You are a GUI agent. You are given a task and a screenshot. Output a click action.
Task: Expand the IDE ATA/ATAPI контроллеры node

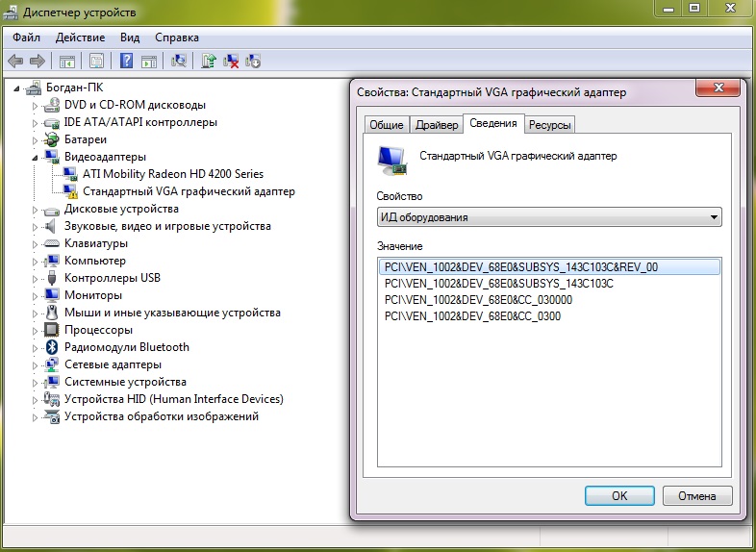35,123
